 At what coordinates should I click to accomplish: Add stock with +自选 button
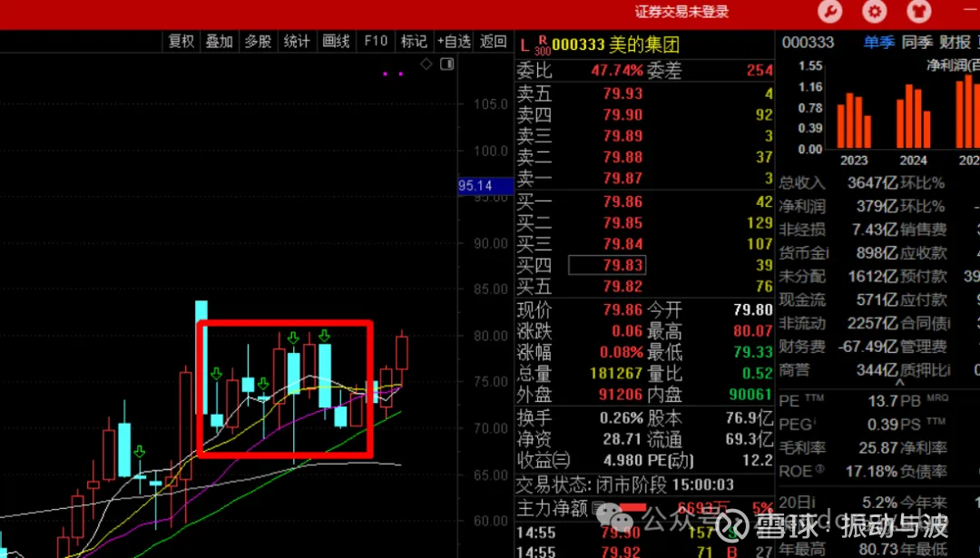(454, 41)
